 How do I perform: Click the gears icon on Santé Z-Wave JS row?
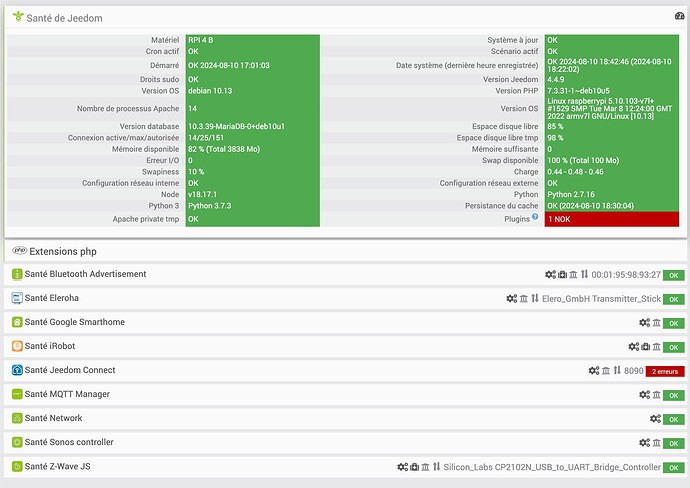(x=403, y=467)
